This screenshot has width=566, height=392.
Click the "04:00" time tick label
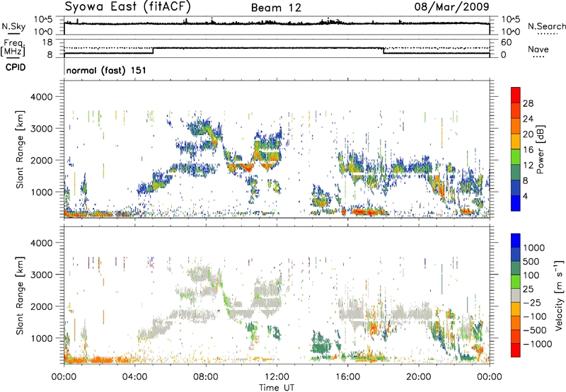click(135, 377)
